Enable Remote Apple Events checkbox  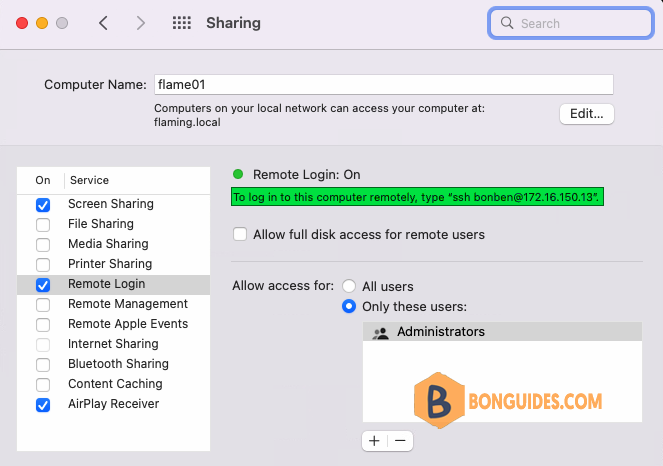(x=43, y=325)
